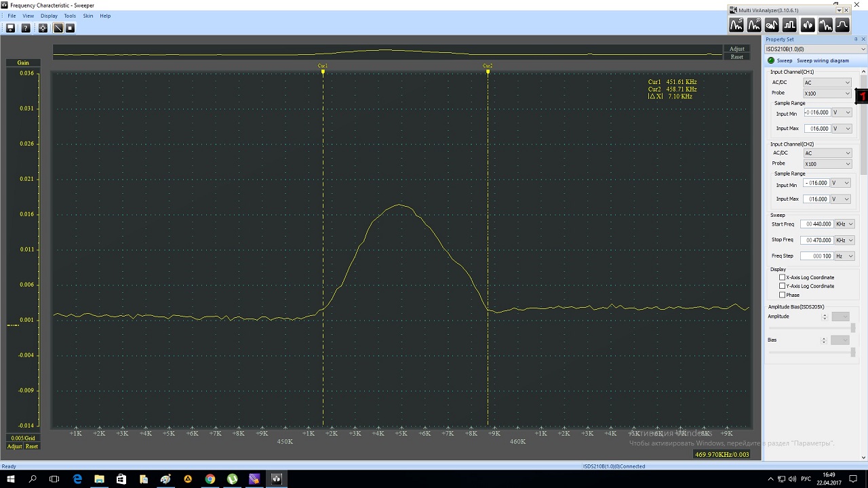Click the bottom-left Reset button

32,447
